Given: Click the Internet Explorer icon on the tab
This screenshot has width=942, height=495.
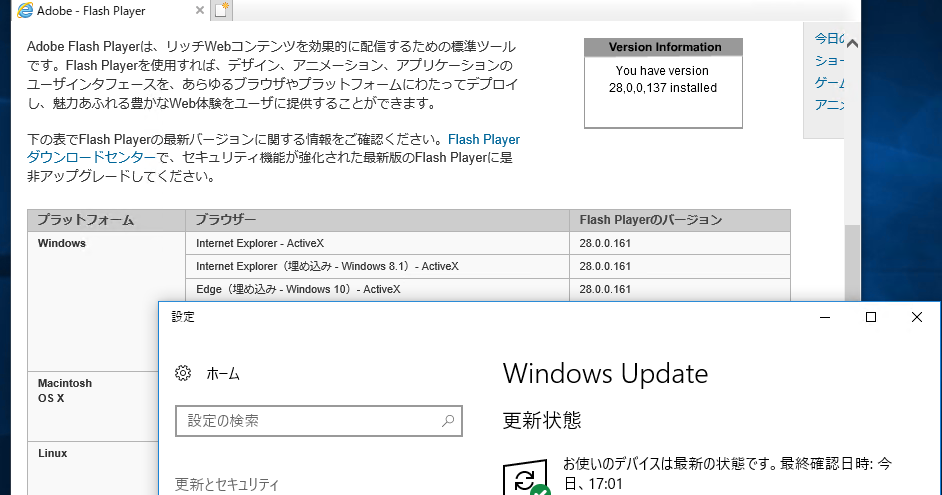Looking at the screenshot, I should point(25,10).
